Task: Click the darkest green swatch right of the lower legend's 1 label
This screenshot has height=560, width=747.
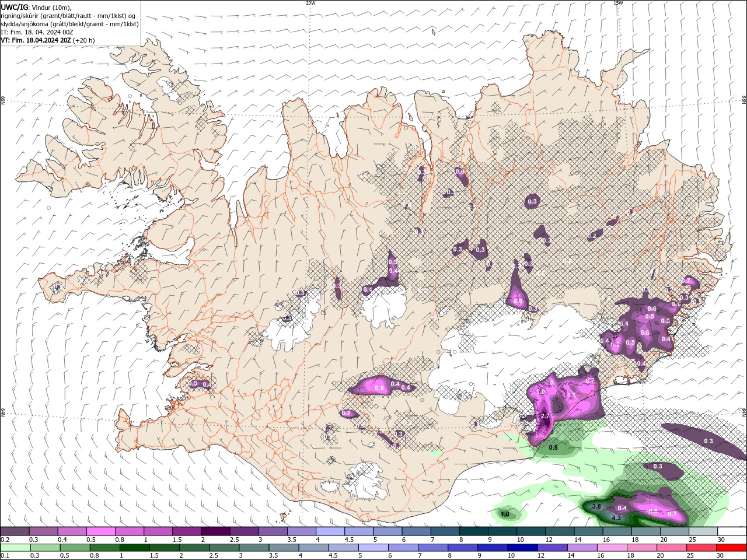Action: pos(135,548)
